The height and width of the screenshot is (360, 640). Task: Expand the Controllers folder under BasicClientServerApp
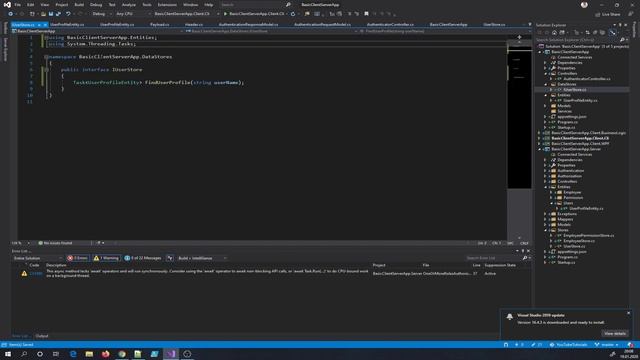tap(546, 73)
